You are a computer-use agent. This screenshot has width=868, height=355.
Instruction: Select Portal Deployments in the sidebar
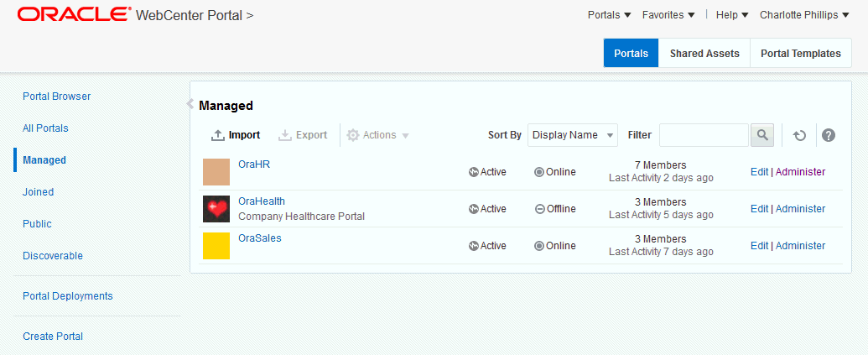click(x=68, y=296)
